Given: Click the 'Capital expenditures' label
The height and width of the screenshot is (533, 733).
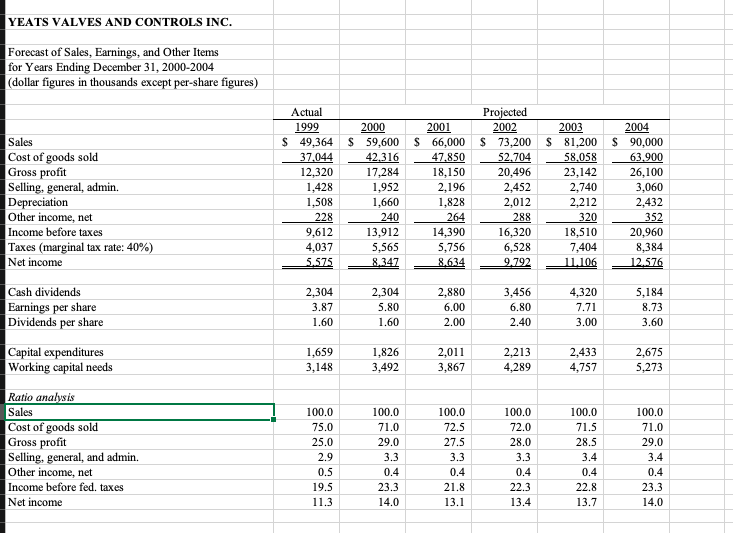Looking at the screenshot, I should 56,352.
